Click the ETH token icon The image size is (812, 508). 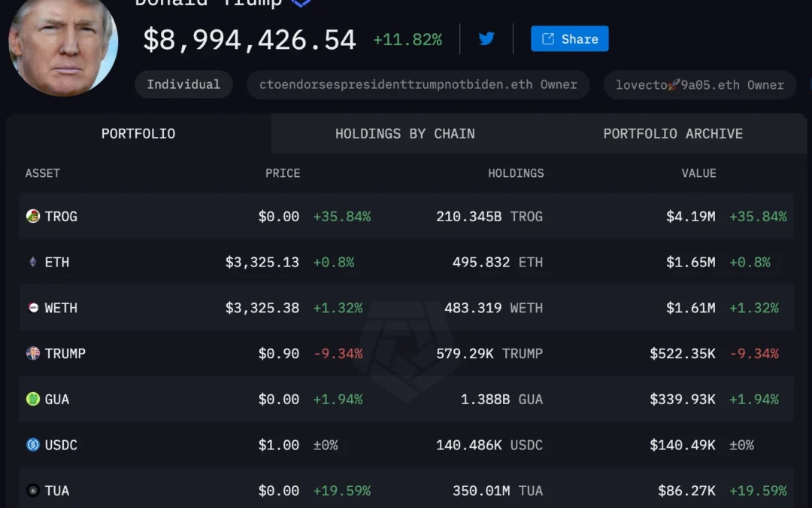(33, 263)
